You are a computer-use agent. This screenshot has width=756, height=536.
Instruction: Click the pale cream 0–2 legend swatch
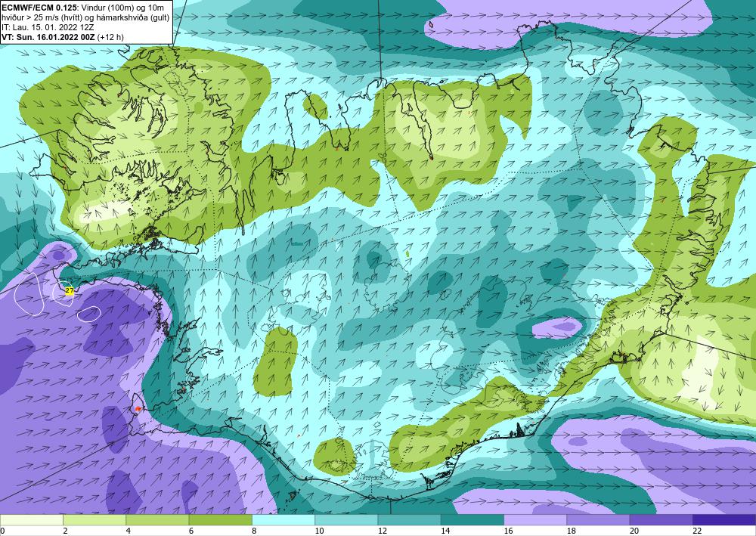coord(31,520)
